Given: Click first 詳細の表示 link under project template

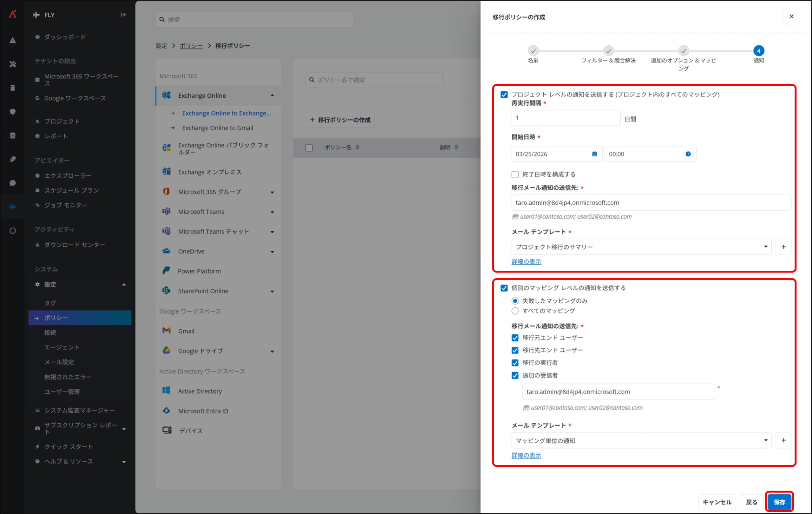Looking at the screenshot, I should pos(526,262).
